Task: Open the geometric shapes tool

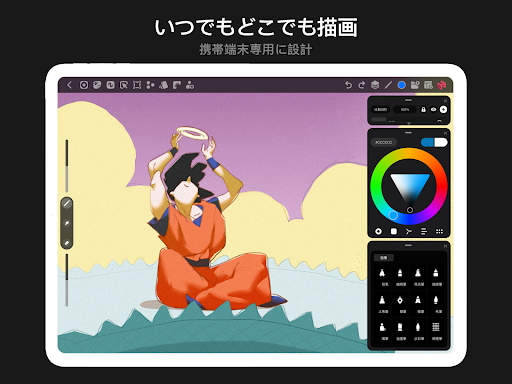Action: [x=163, y=85]
